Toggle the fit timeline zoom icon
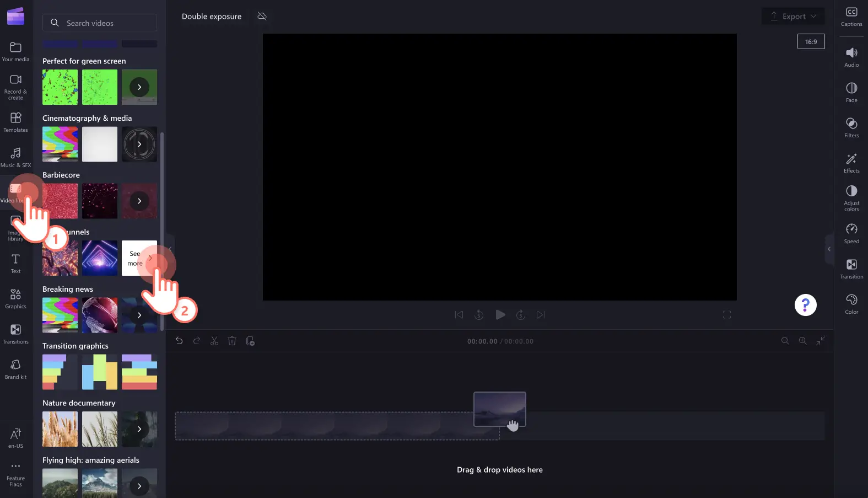The width and height of the screenshot is (868, 498). click(x=820, y=341)
